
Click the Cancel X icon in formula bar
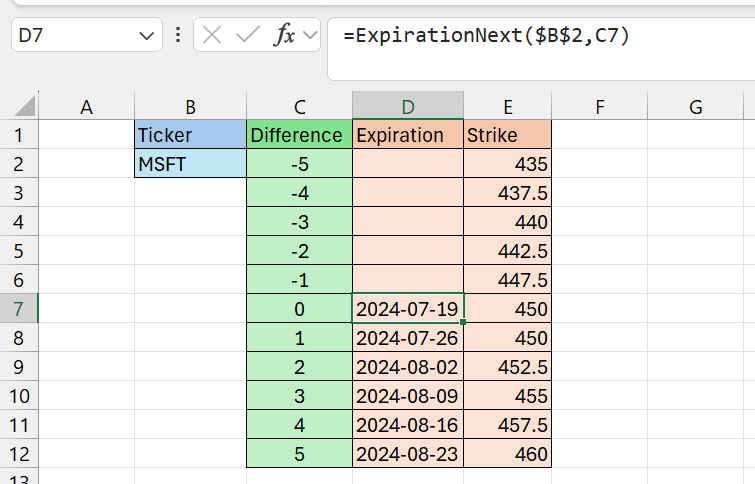(x=212, y=36)
